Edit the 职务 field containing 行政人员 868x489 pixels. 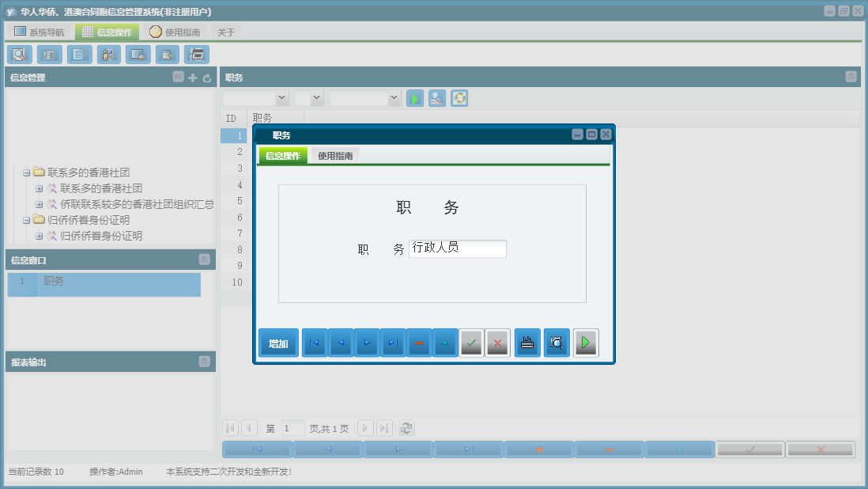(457, 248)
